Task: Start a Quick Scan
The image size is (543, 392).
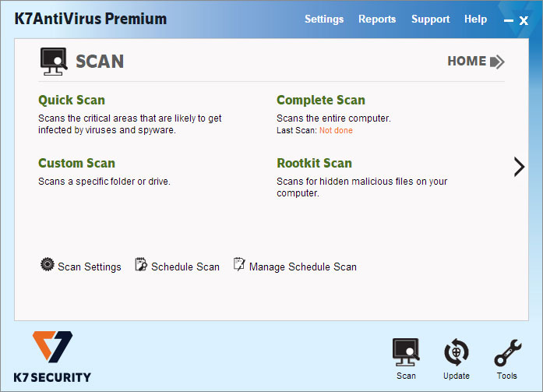Action: click(72, 100)
